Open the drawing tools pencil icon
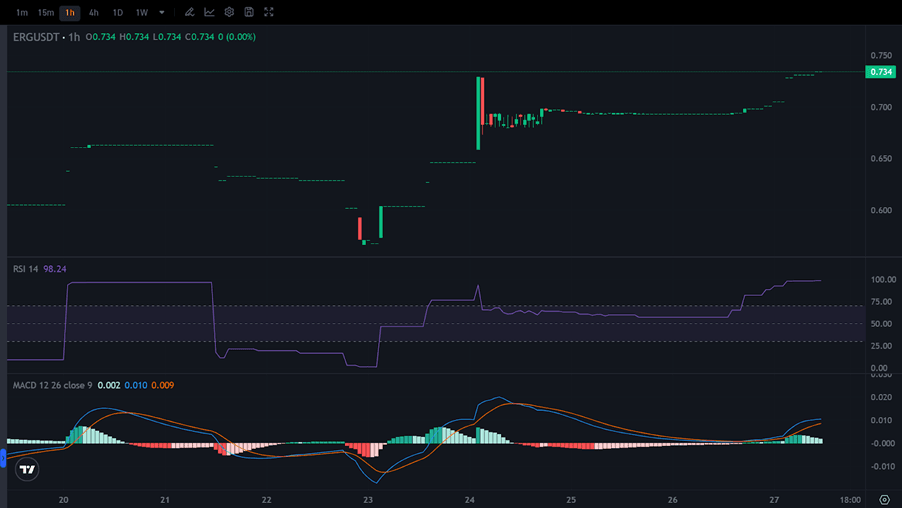The height and width of the screenshot is (508, 902). (x=189, y=12)
